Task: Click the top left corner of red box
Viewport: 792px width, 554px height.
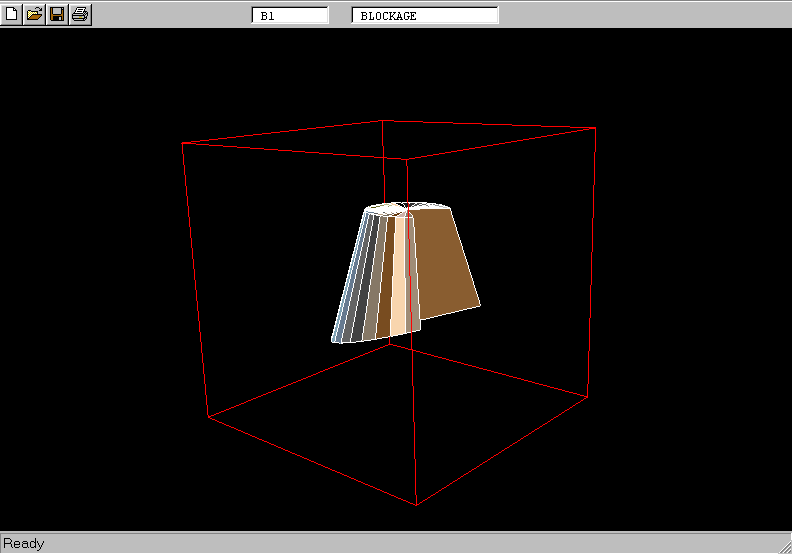Action: pos(182,143)
